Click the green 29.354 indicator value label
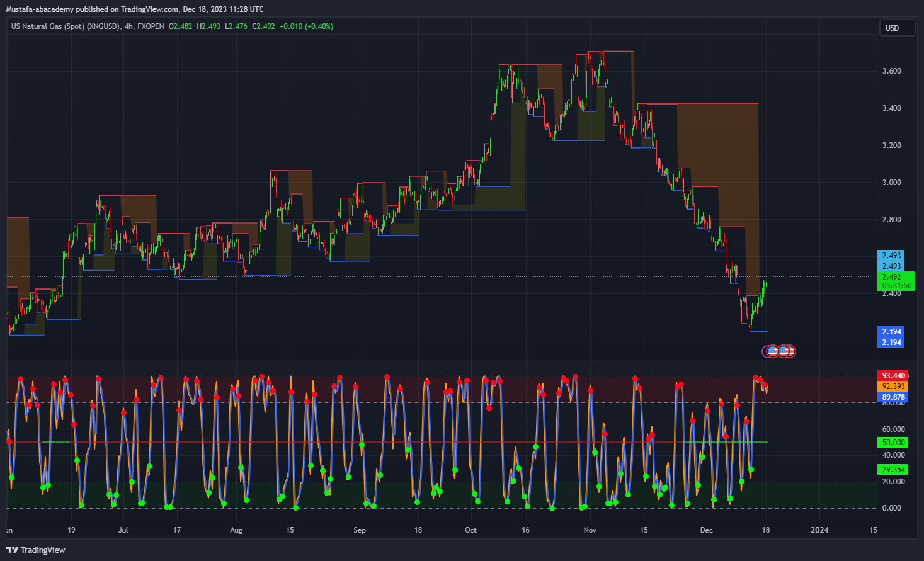Screen dimensions: 924x561 (x=893, y=470)
